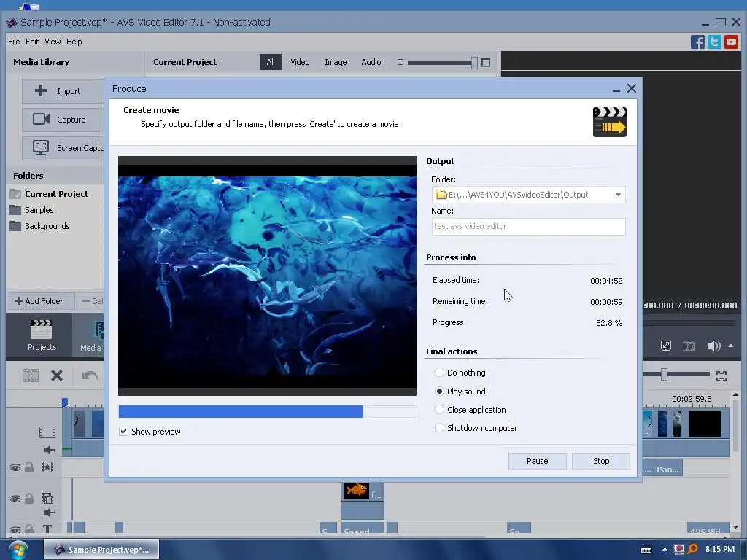Toggle visibility eye of video overlay track

point(15,499)
